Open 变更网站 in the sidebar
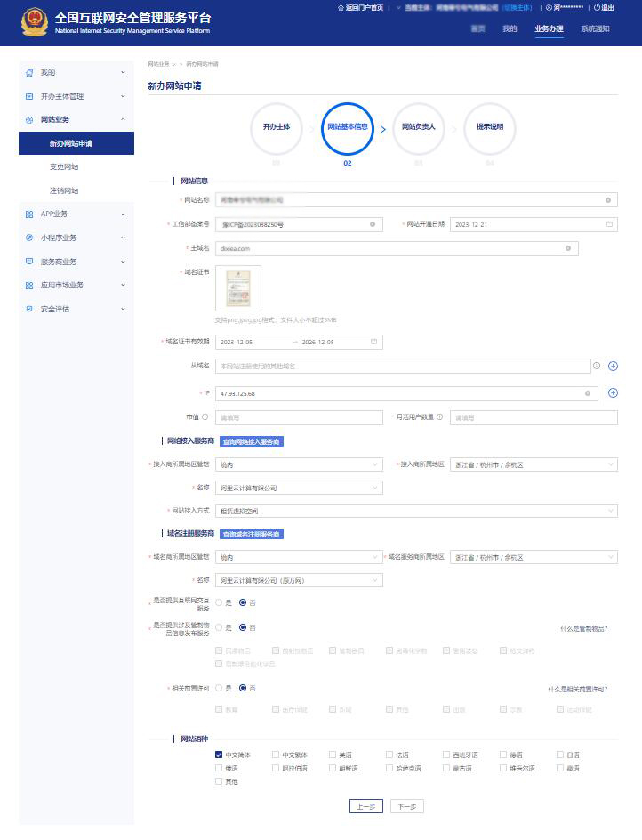The height and width of the screenshot is (840, 642). [64, 167]
